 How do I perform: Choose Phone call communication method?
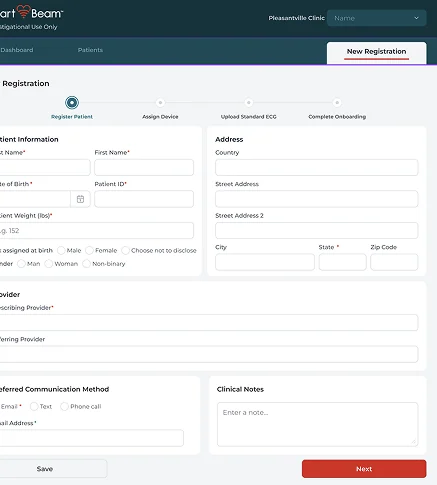pyautogui.click(x=64, y=406)
